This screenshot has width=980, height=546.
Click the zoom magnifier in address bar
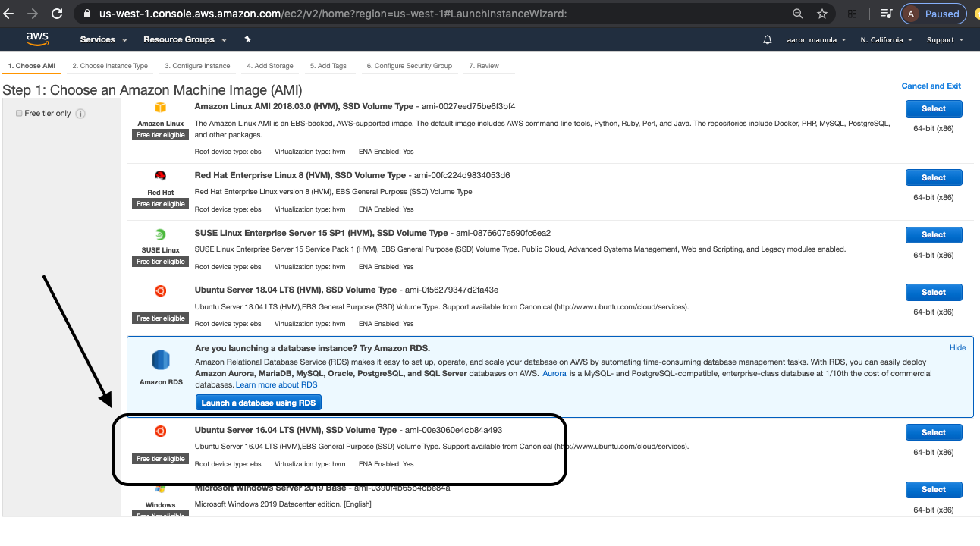tap(797, 14)
